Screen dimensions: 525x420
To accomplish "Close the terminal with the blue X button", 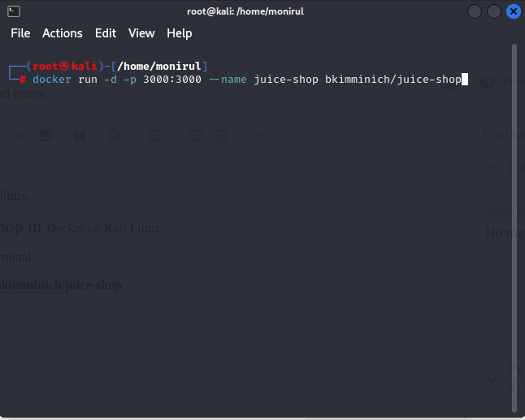I will pyautogui.click(x=514, y=11).
